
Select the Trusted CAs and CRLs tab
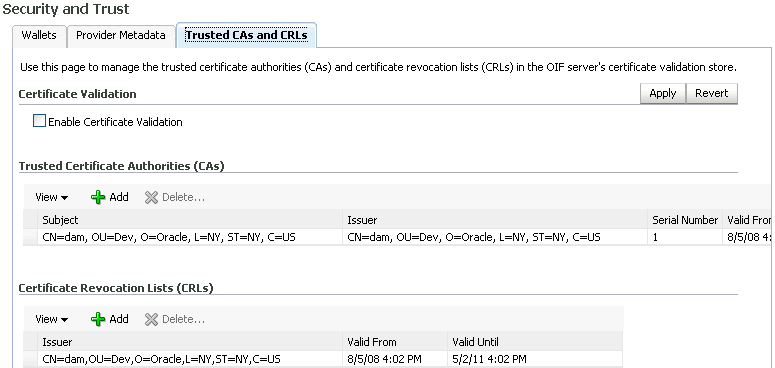pos(246,36)
